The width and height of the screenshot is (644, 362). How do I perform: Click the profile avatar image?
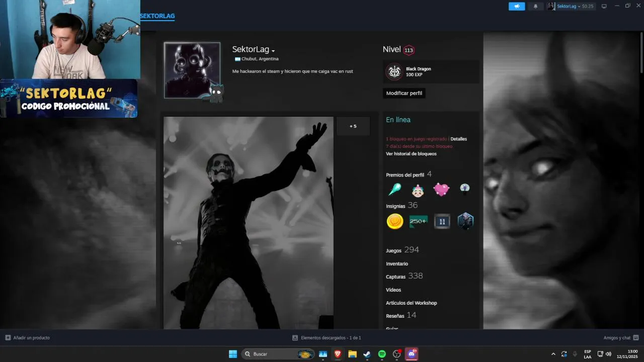pos(192,70)
